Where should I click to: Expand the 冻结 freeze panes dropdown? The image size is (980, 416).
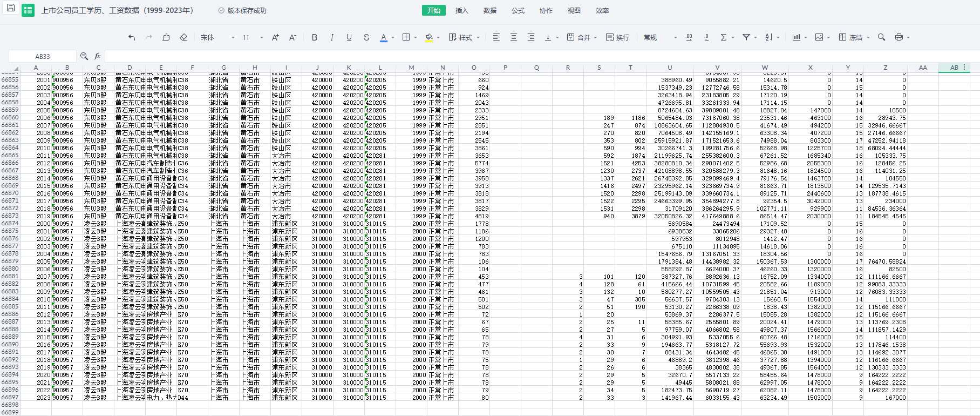tap(868, 37)
